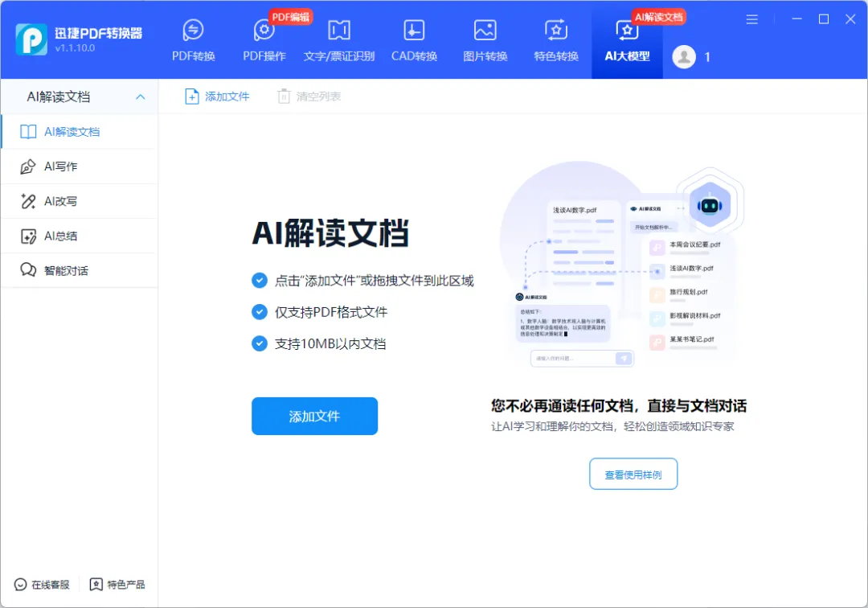Viewport: 868px width, 608px height.
Task: Select 智能对话 in the sidebar
Action: coord(80,270)
